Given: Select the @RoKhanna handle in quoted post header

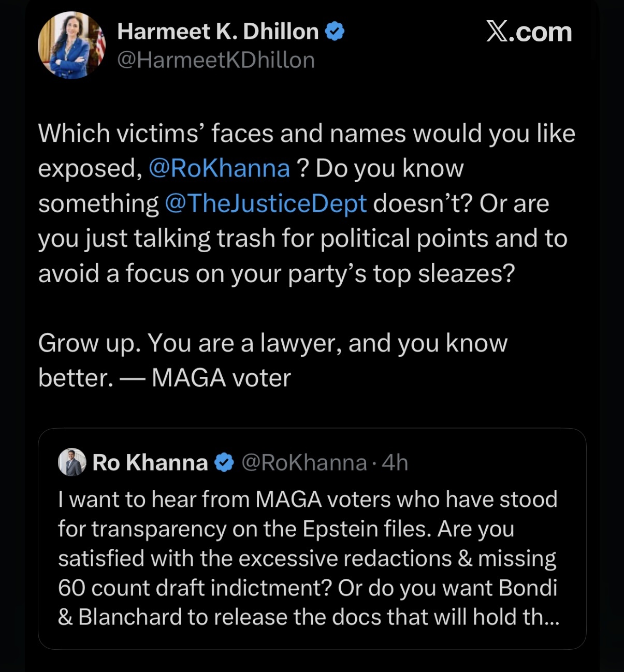Looking at the screenshot, I should point(304,462).
